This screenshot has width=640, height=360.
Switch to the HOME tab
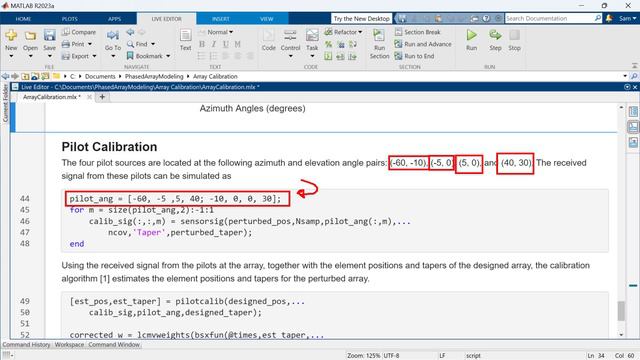pyautogui.click(x=23, y=19)
